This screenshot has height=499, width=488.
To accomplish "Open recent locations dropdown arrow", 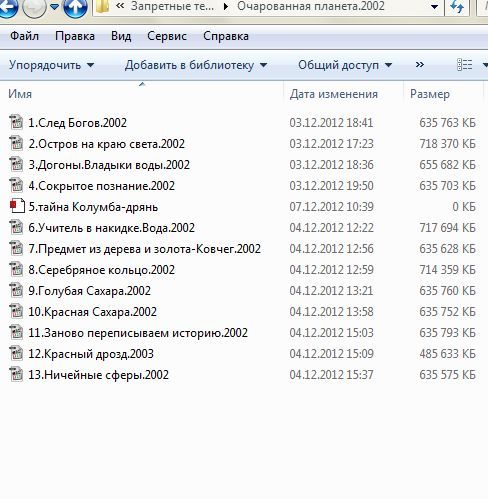I will click(54, 7).
